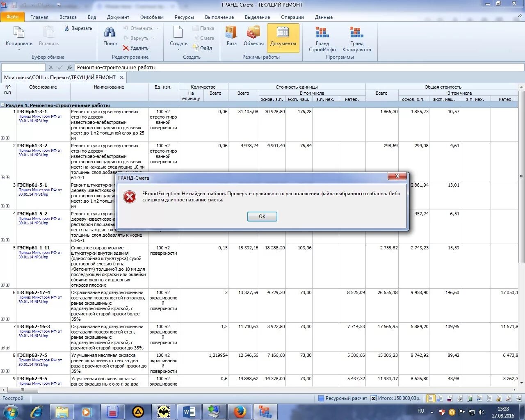
Task: Open the Файл ribbon tab
Action: pos(12,17)
